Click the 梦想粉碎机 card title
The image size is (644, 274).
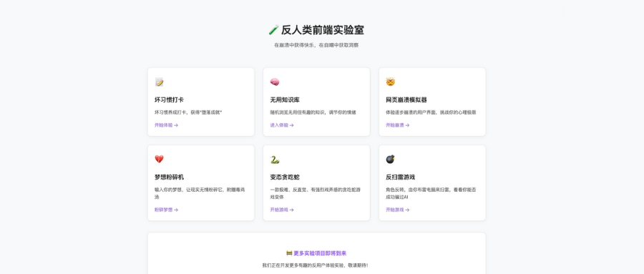(x=169, y=177)
